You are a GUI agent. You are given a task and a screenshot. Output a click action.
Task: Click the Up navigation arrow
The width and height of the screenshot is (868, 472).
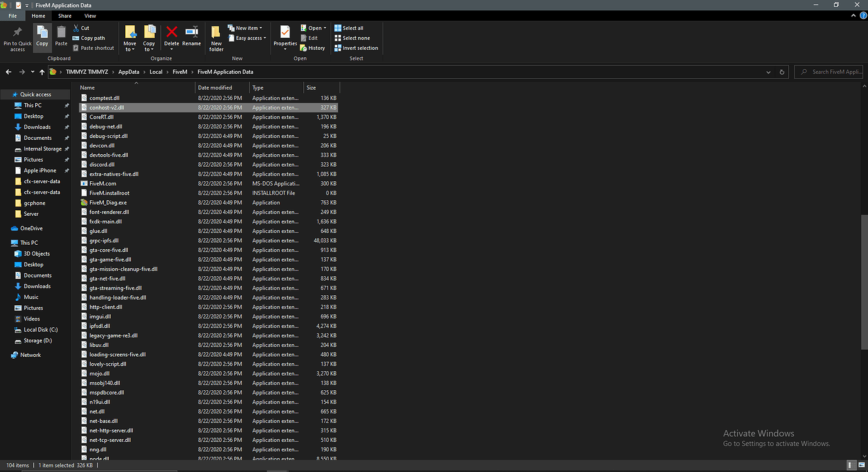pos(42,72)
